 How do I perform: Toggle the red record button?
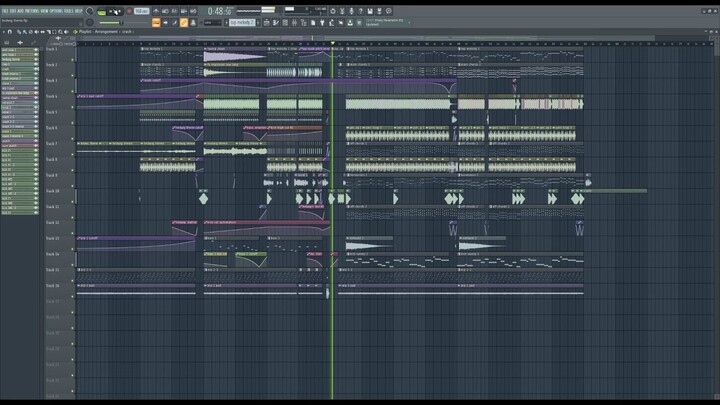pyautogui.click(x=129, y=11)
